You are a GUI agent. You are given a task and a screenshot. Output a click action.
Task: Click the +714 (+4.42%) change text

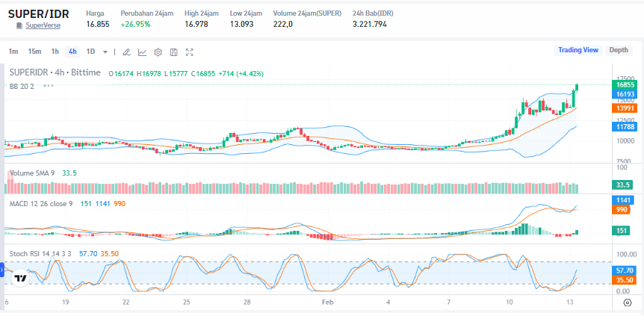tap(241, 73)
